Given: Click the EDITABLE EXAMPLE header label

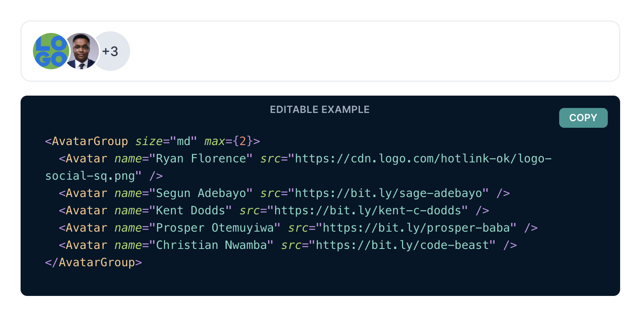Looking at the screenshot, I should tap(320, 109).
